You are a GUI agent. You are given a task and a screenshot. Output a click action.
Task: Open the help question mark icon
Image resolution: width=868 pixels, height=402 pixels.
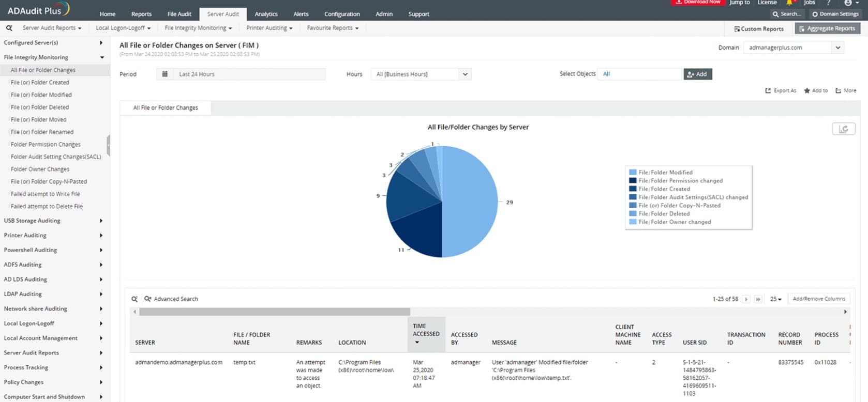pos(828,3)
